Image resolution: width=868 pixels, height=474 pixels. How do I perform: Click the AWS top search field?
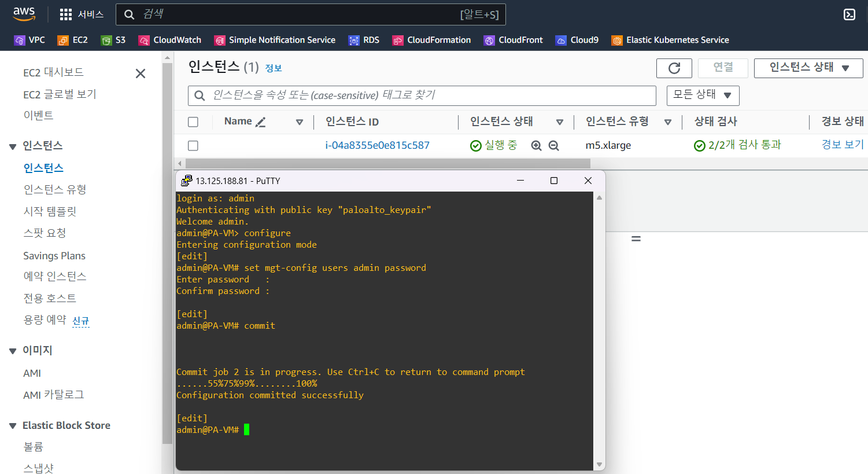[x=311, y=14]
